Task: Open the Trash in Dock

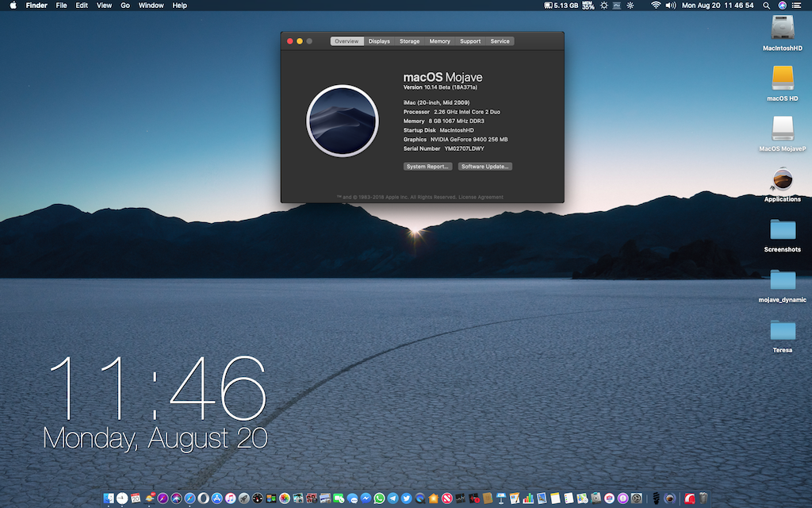Action: tap(703, 498)
